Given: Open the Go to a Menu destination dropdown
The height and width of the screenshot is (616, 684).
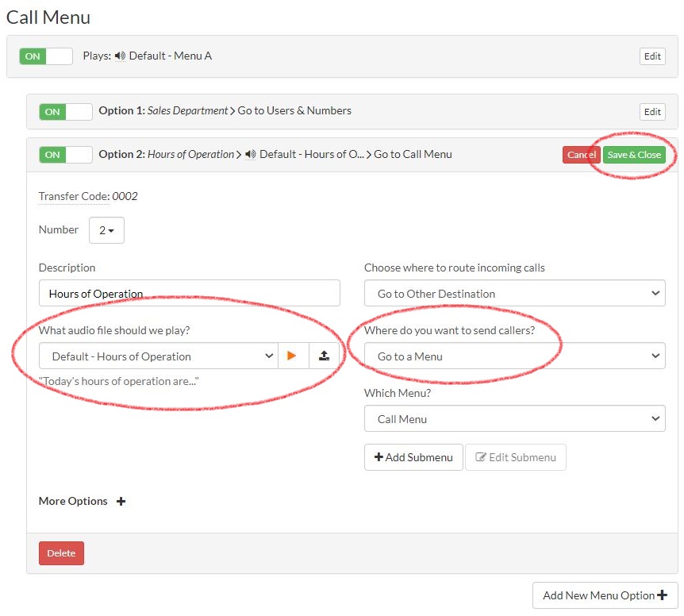Looking at the screenshot, I should tap(514, 356).
